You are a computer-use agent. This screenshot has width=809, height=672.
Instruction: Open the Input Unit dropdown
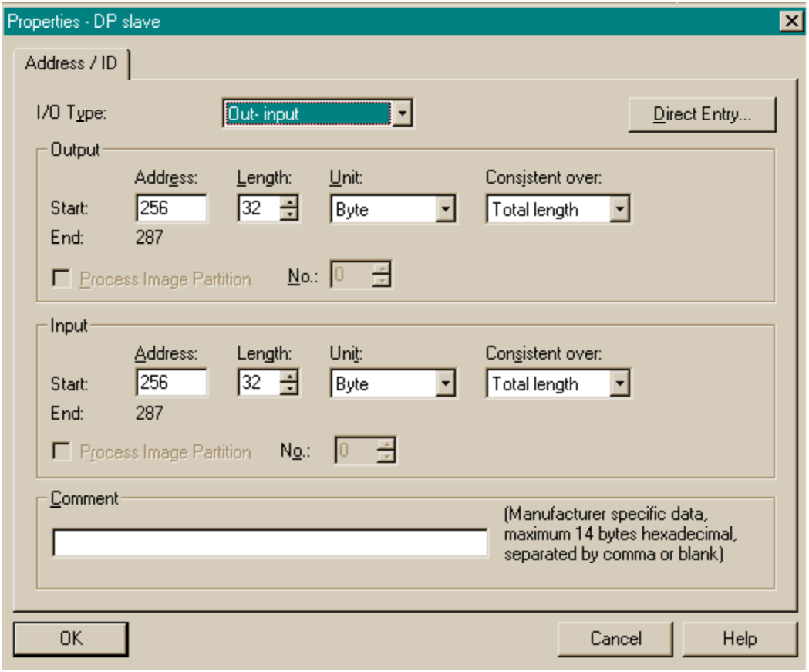[x=445, y=383]
